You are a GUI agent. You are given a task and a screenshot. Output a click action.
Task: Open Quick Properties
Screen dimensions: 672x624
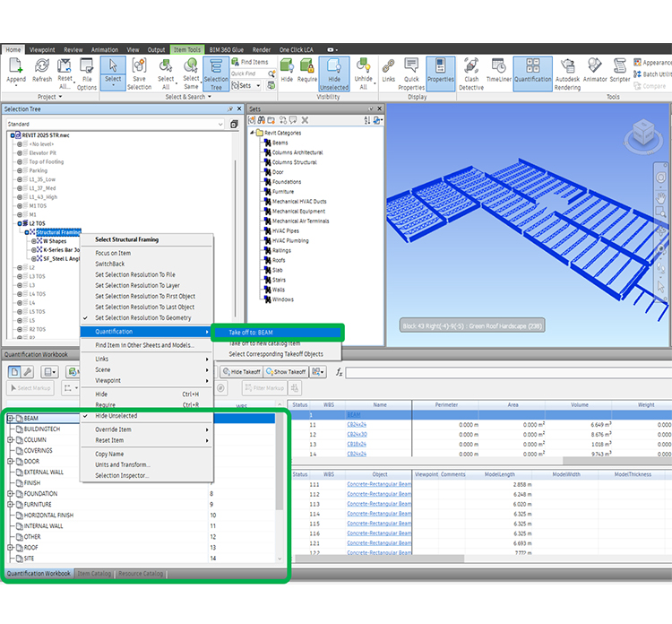pyautogui.click(x=411, y=74)
